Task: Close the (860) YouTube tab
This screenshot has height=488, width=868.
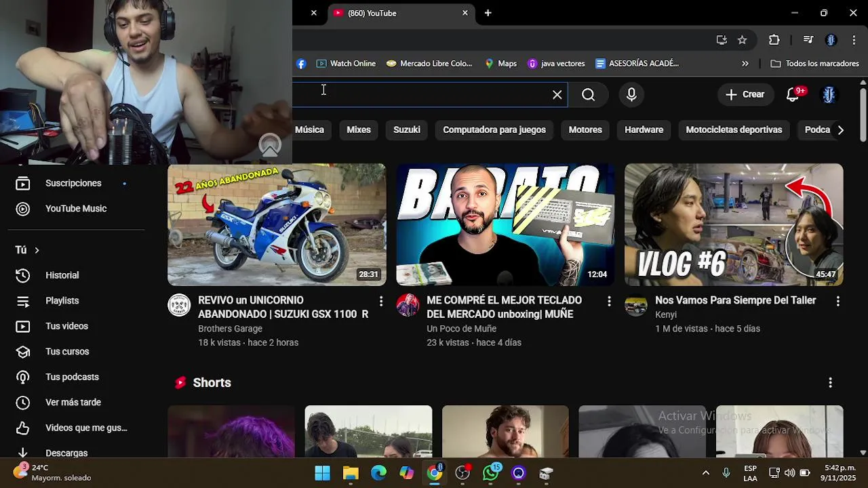Action: coord(465,13)
